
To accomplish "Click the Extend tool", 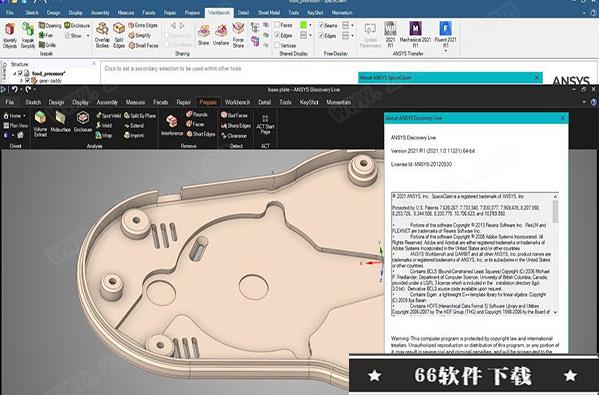I will tap(134, 125).
